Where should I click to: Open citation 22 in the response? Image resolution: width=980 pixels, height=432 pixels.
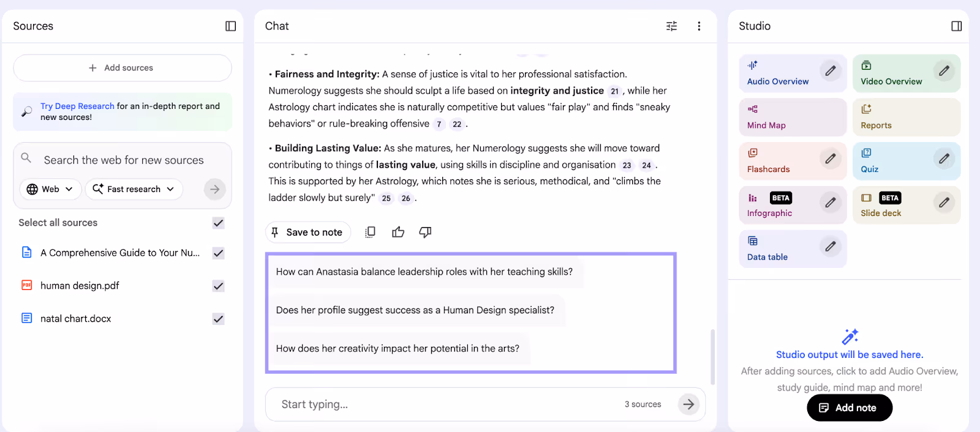coord(457,124)
